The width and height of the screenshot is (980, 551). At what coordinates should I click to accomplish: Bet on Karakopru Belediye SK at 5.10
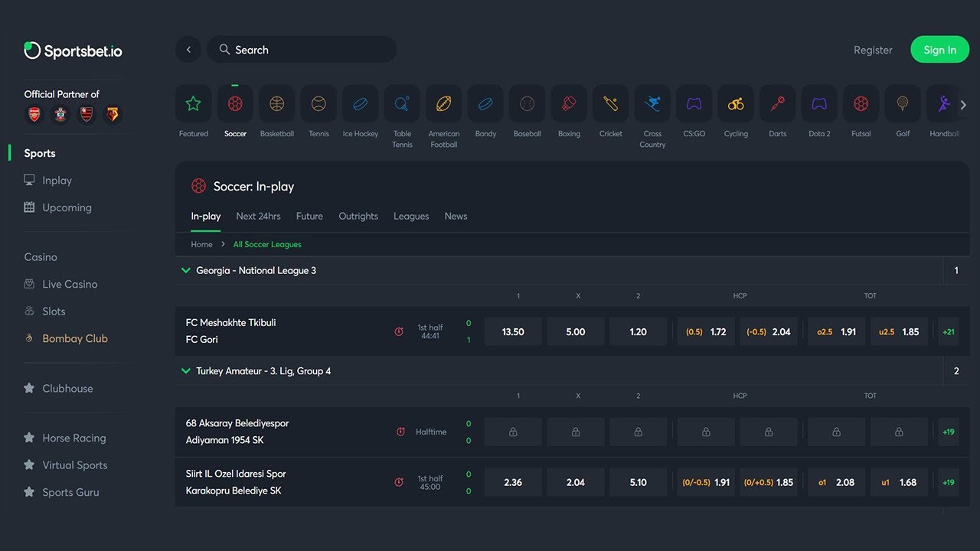pos(638,483)
